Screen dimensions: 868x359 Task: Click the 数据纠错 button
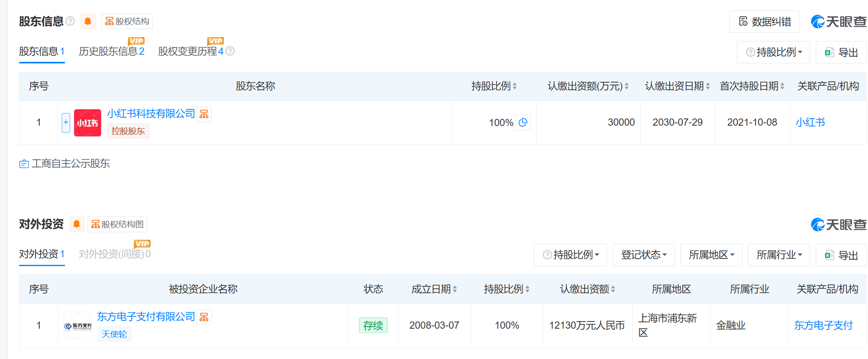coord(764,22)
